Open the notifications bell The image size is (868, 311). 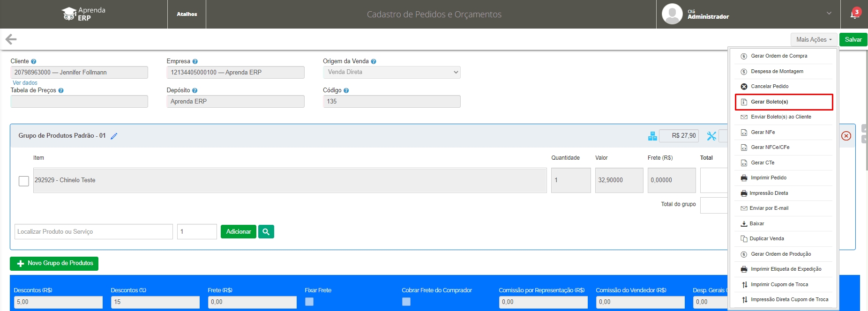click(854, 14)
